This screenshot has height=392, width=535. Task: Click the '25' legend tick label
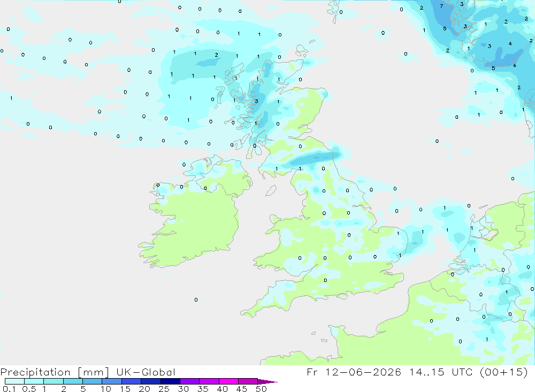point(164,389)
